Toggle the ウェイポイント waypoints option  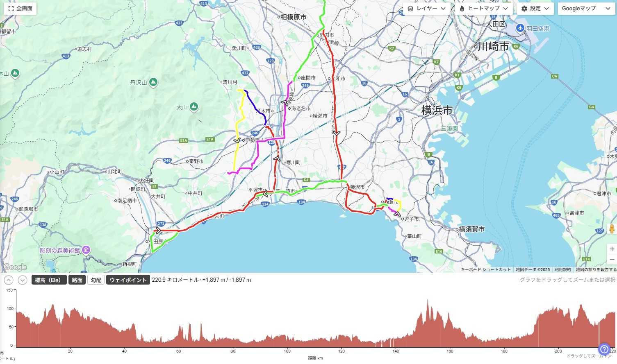(x=128, y=280)
